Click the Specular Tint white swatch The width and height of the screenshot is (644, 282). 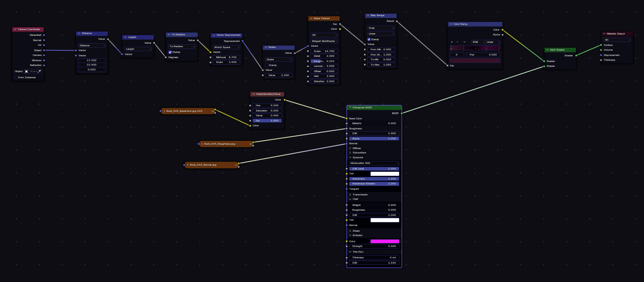[385, 174]
